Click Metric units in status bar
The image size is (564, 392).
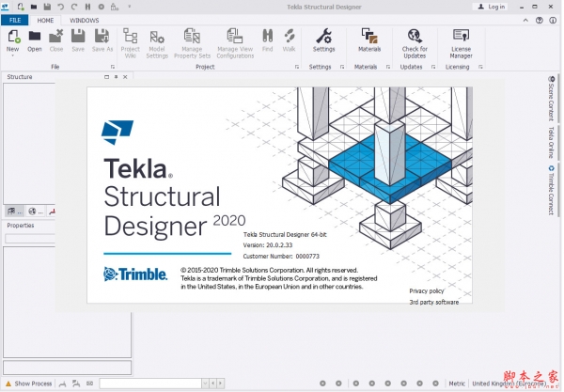(457, 384)
